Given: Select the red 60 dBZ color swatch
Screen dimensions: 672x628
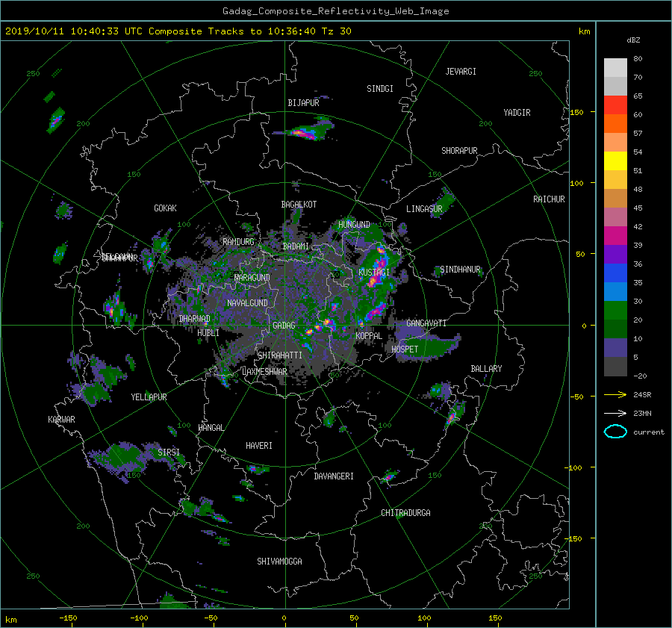Looking at the screenshot, I should 615,105.
